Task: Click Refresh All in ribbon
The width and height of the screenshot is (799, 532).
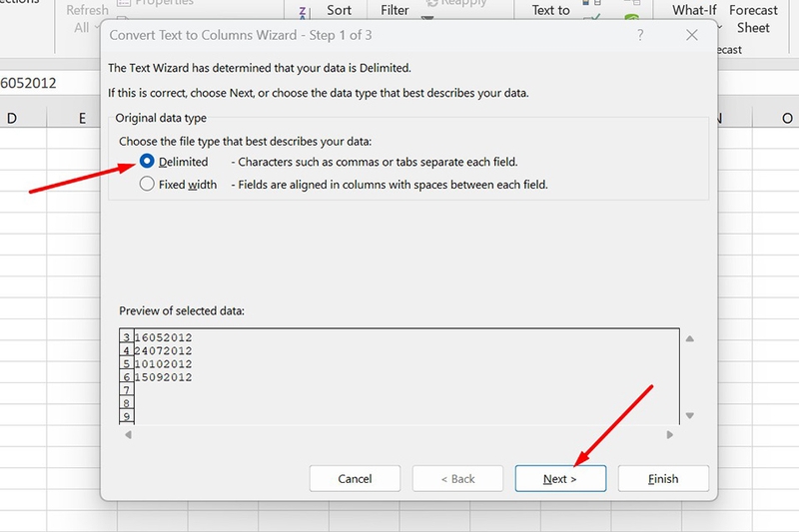Action: (x=87, y=19)
